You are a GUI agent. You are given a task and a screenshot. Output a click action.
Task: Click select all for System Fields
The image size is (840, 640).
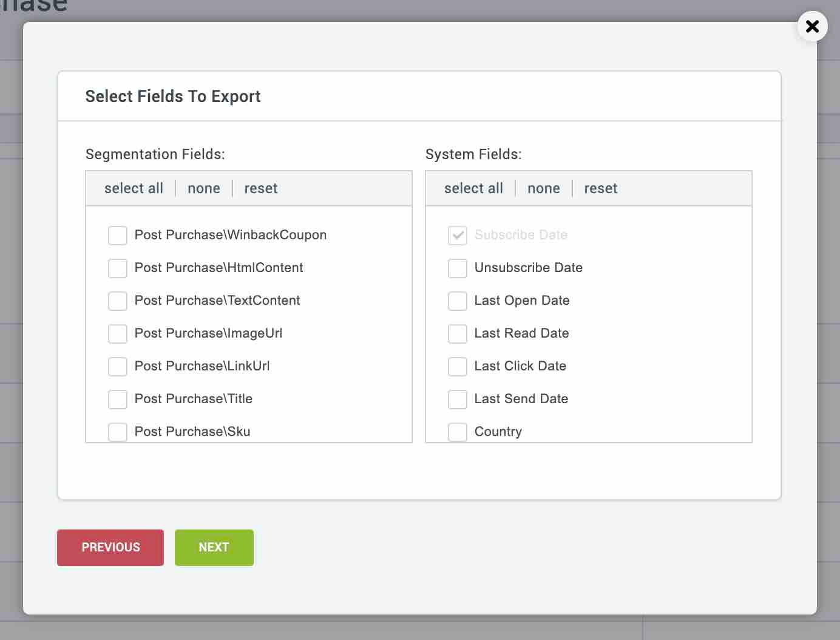(473, 188)
